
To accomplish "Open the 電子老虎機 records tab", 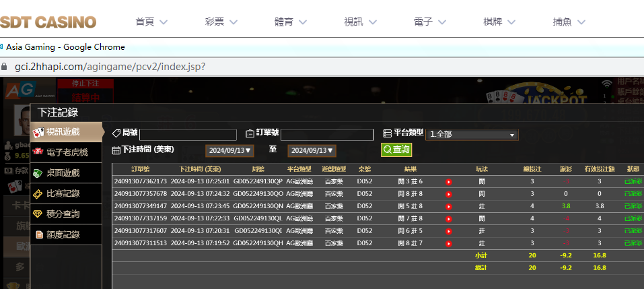I will [67, 152].
